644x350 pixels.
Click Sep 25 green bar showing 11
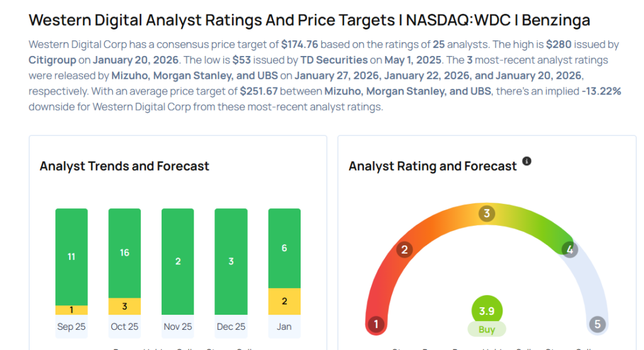pyautogui.click(x=71, y=256)
